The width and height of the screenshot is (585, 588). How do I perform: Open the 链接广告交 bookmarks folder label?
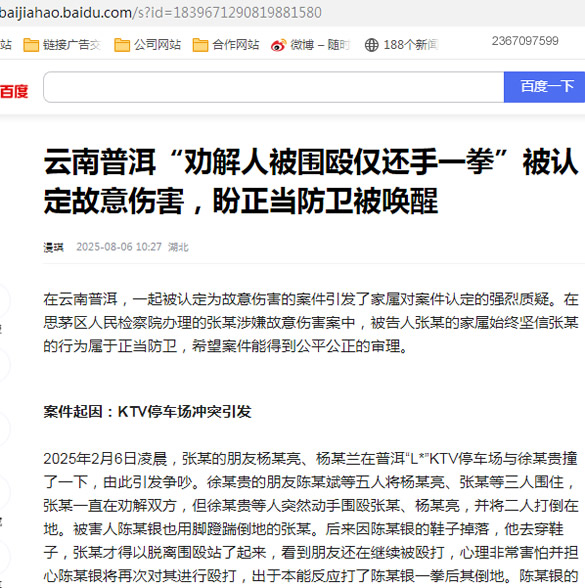[x=72, y=45]
